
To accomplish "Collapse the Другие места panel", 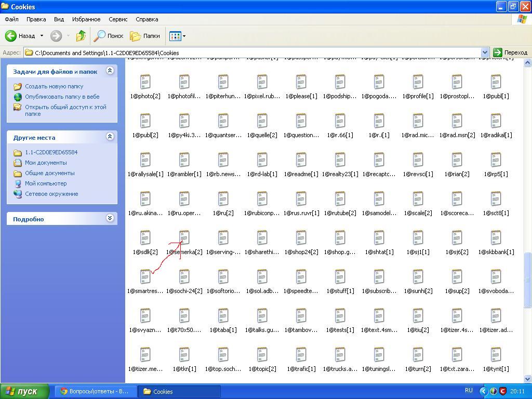I will [110, 137].
